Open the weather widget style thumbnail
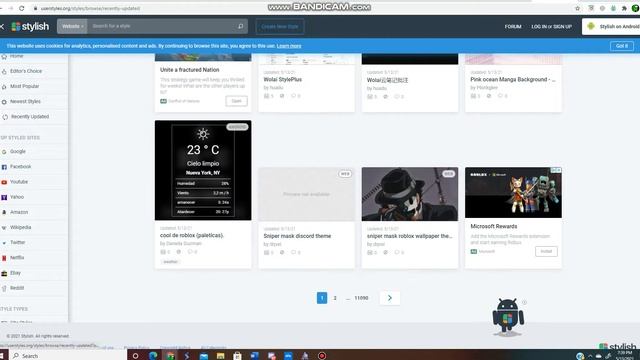The image size is (640, 360). click(203, 170)
